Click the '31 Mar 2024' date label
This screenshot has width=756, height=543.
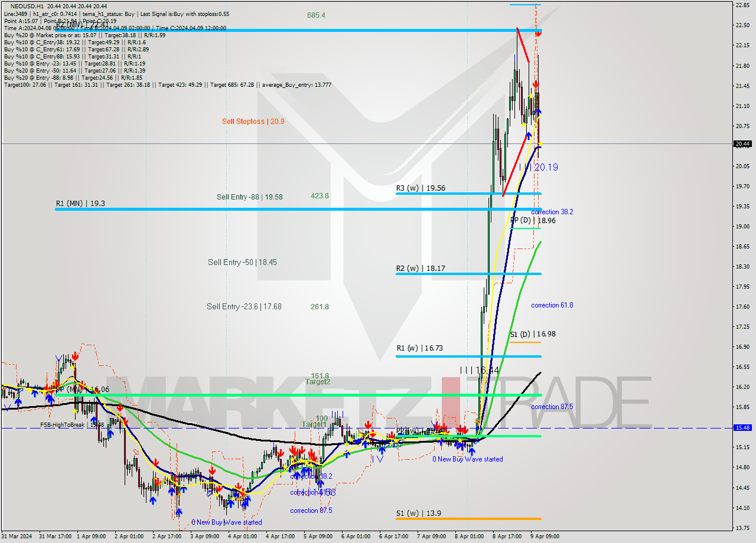(17, 537)
